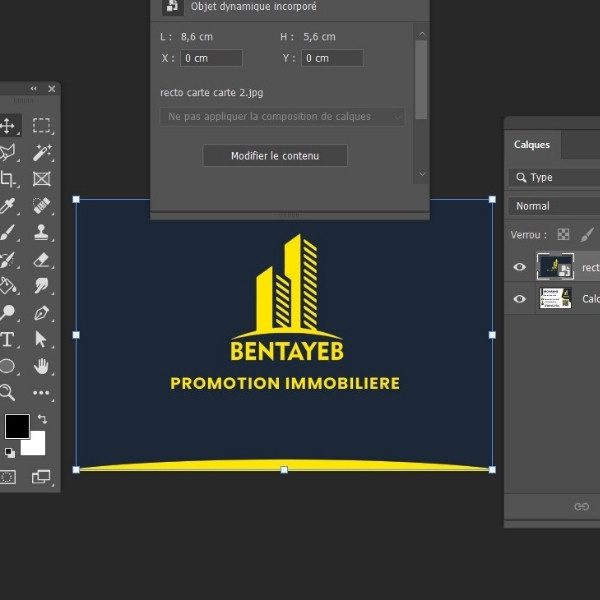Select the Move tool

click(x=8, y=125)
